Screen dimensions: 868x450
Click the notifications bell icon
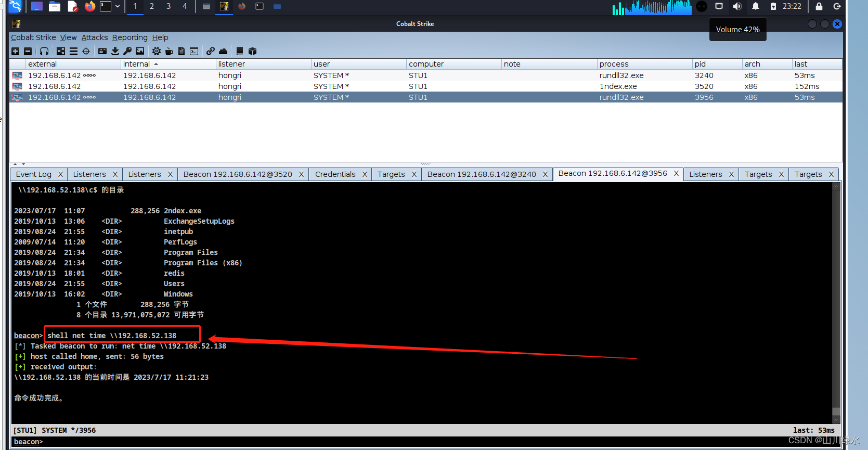756,6
